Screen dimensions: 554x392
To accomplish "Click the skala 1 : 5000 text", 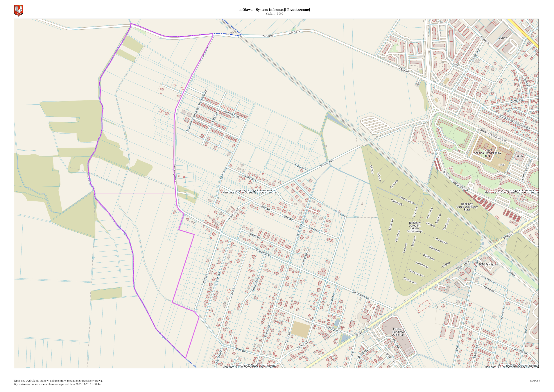I will tap(275, 14).
